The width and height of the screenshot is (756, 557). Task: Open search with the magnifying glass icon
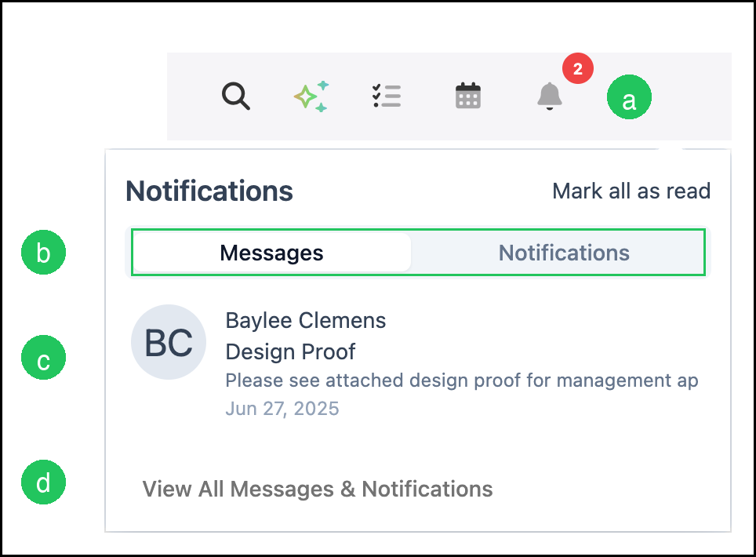pos(236,96)
